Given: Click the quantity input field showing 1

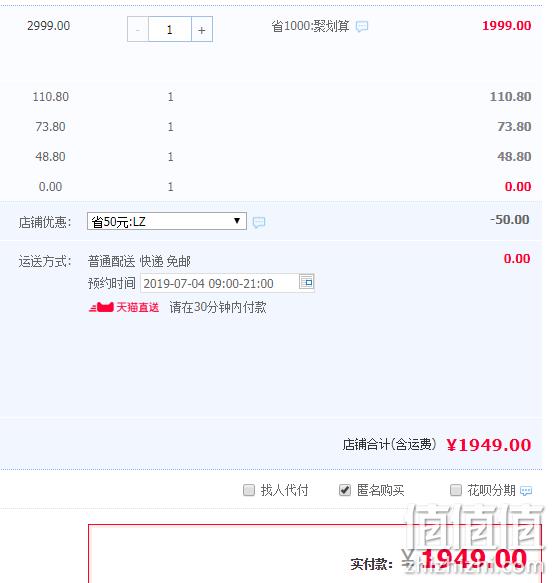Looking at the screenshot, I should [x=170, y=29].
